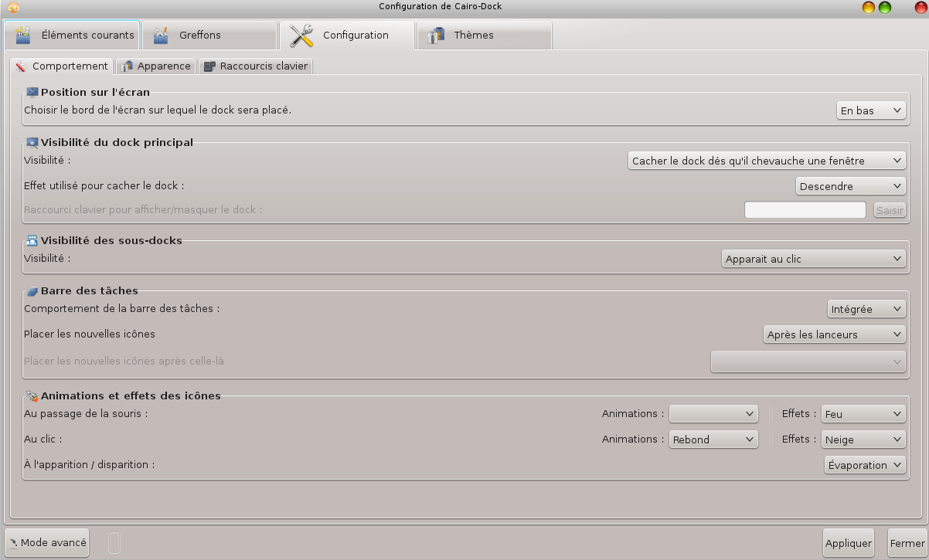Open the sub-dock Apparait au clic dropdown

click(813, 259)
